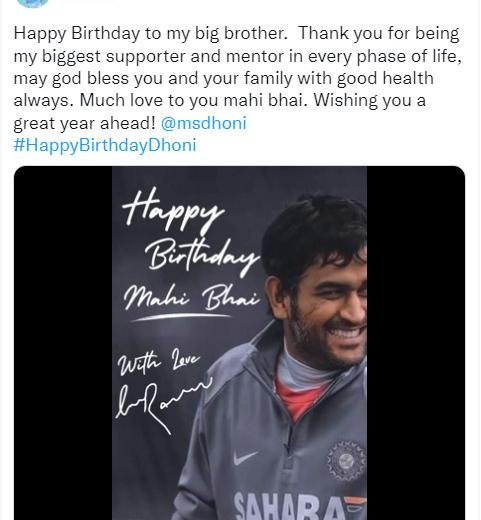Viewport: 481px width, 520px height.
Task: Click the Nike swoosh logo on the jacket
Action: [x=245, y=457]
